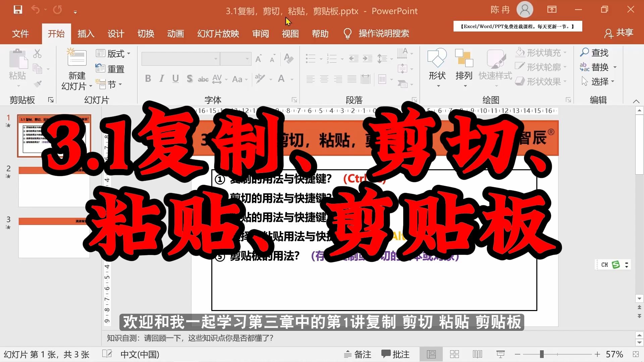
Task: Start slideshow from status bar icon
Action: [500, 354]
